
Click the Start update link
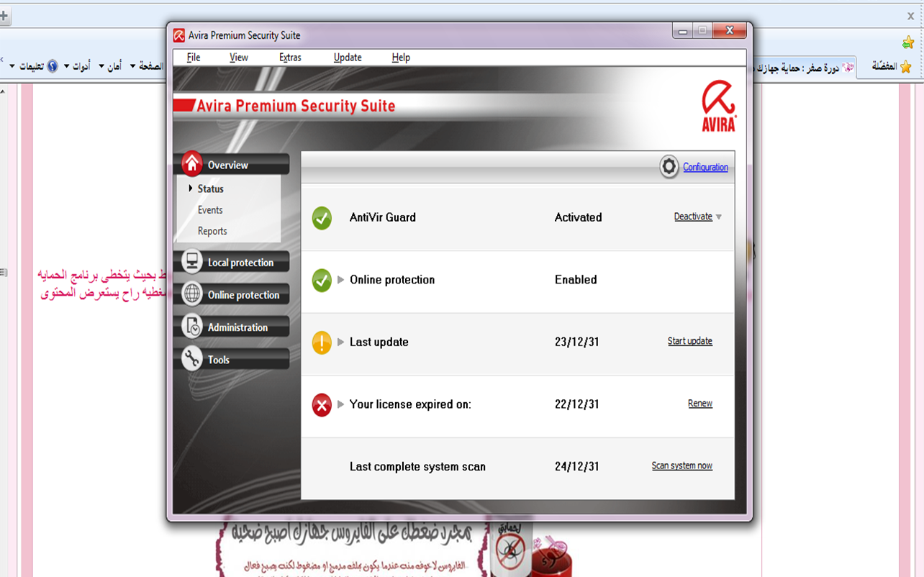[689, 341]
